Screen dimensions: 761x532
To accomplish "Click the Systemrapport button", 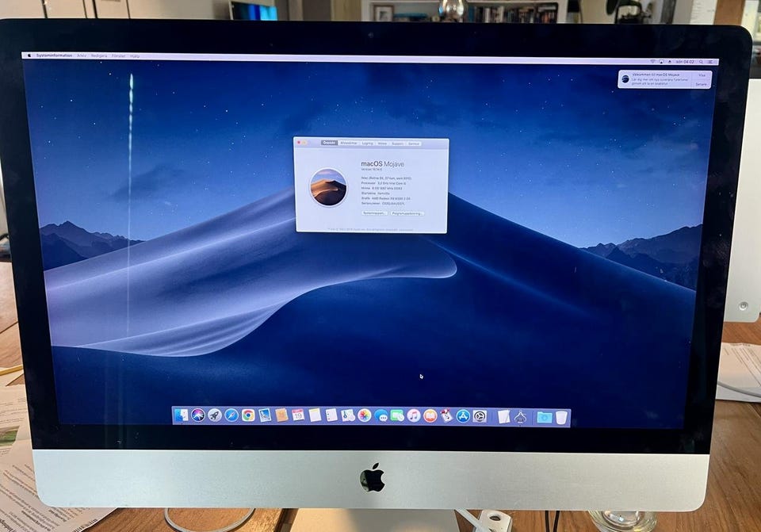I will coord(374,212).
